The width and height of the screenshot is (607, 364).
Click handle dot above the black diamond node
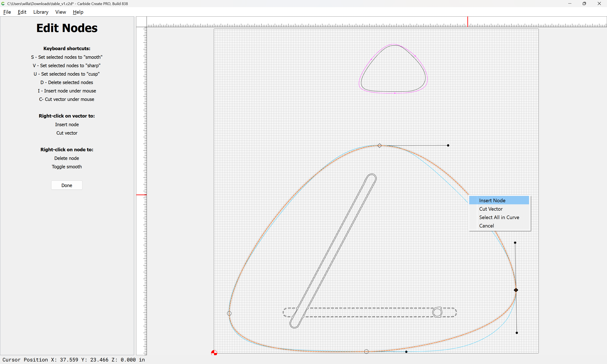(x=515, y=243)
